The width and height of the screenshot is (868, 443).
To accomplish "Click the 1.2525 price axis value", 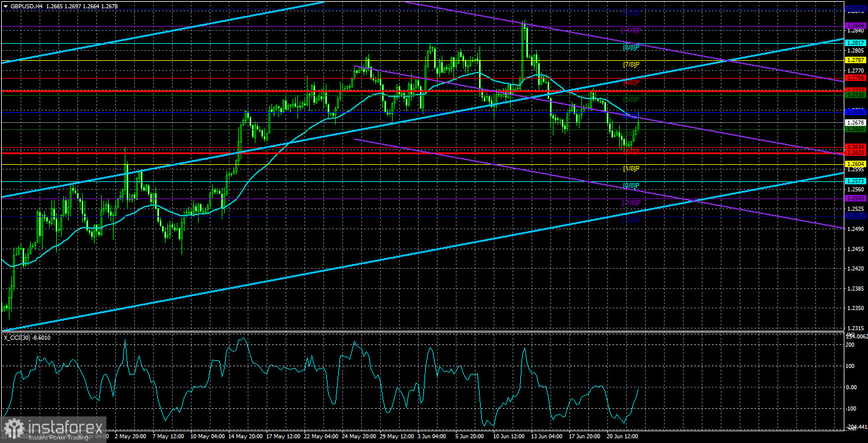I will [856, 209].
